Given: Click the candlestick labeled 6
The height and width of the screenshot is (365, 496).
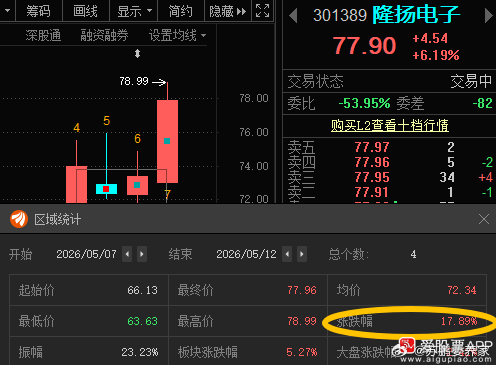Looking at the screenshot, I should pyautogui.click(x=137, y=185).
